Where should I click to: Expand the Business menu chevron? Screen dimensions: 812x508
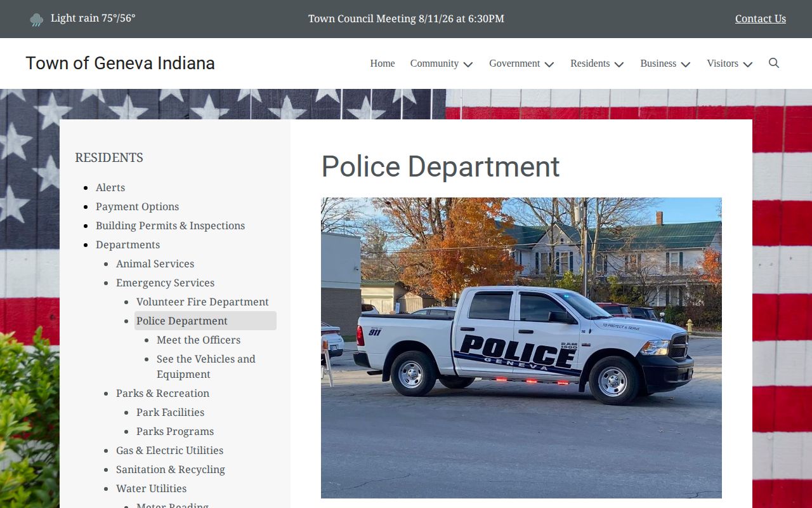(x=686, y=64)
